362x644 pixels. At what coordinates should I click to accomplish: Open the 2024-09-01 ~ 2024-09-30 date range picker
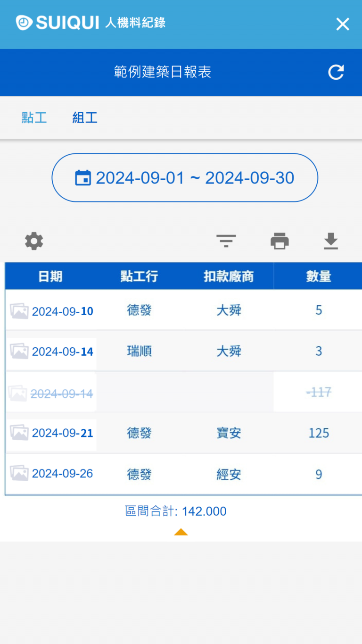click(185, 178)
